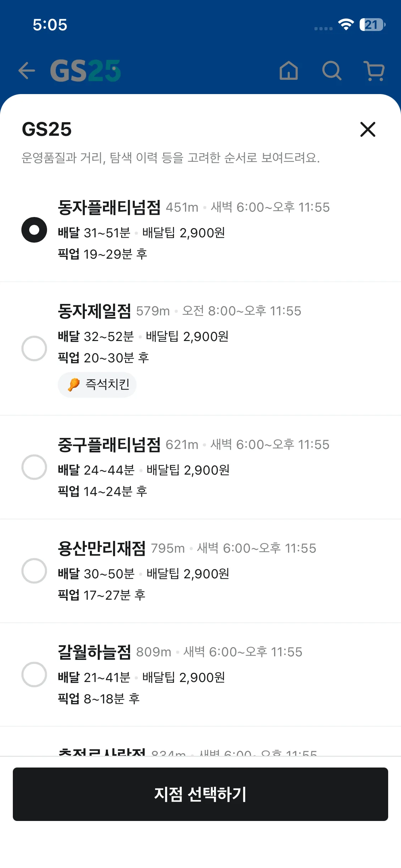Select the 중구플래티넘점 radio button

point(34,467)
